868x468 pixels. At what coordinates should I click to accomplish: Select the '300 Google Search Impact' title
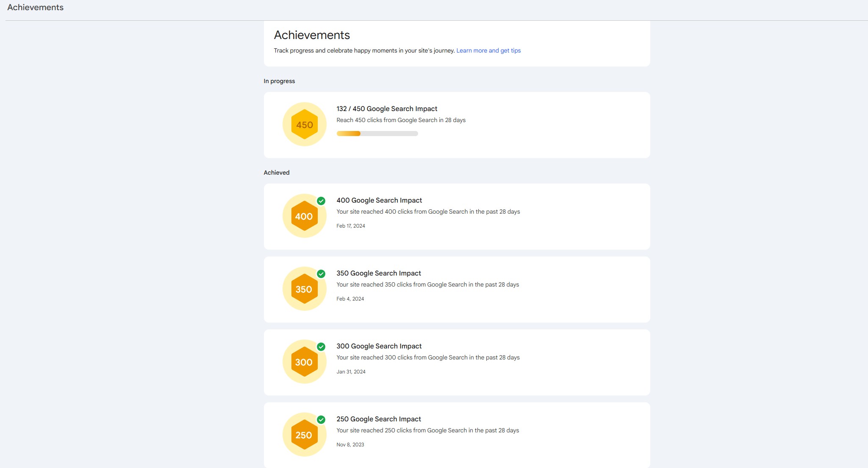(379, 346)
